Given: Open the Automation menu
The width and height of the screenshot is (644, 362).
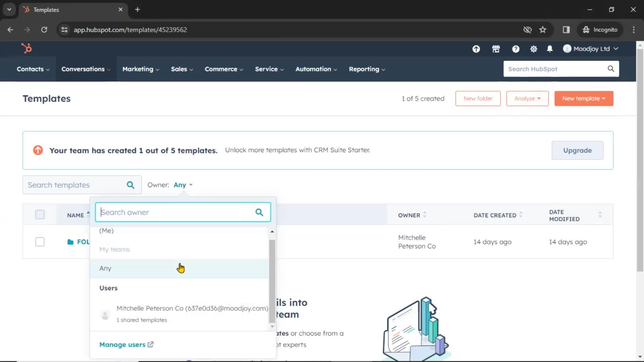Looking at the screenshot, I should click(316, 69).
